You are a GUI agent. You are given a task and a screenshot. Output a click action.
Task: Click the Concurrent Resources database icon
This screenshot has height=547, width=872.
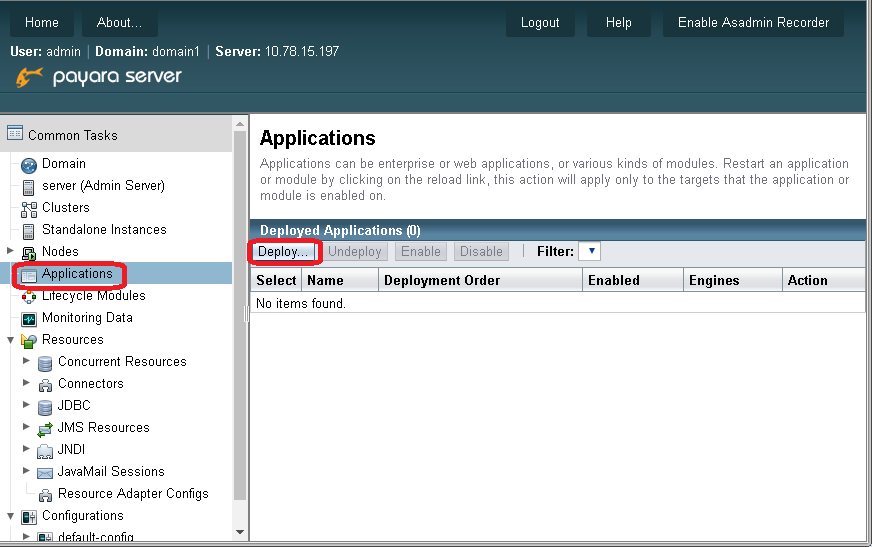coord(45,364)
